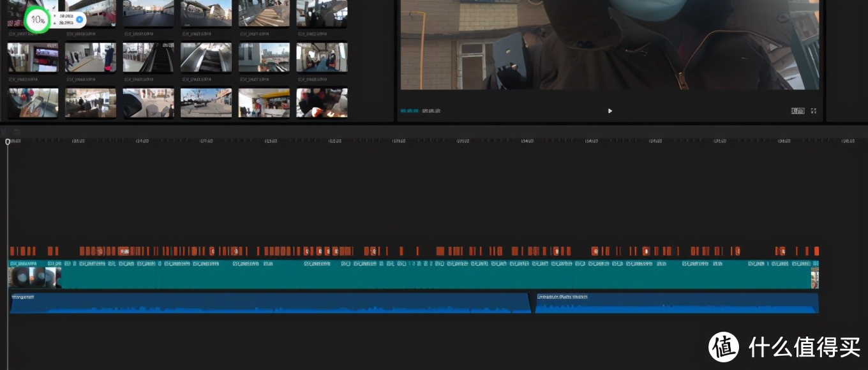This screenshot has width=868, height=370.
Task: Click the first orange subtitle segment on timeline
Action: pos(12,251)
